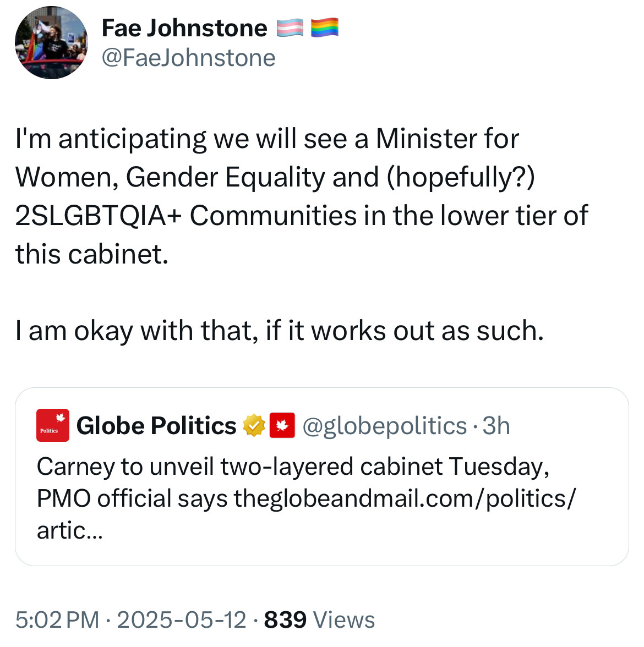Image resolution: width=644 pixels, height=647 pixels.
Task: Click the Globe Politics account name
Action: tap(156, 425)
